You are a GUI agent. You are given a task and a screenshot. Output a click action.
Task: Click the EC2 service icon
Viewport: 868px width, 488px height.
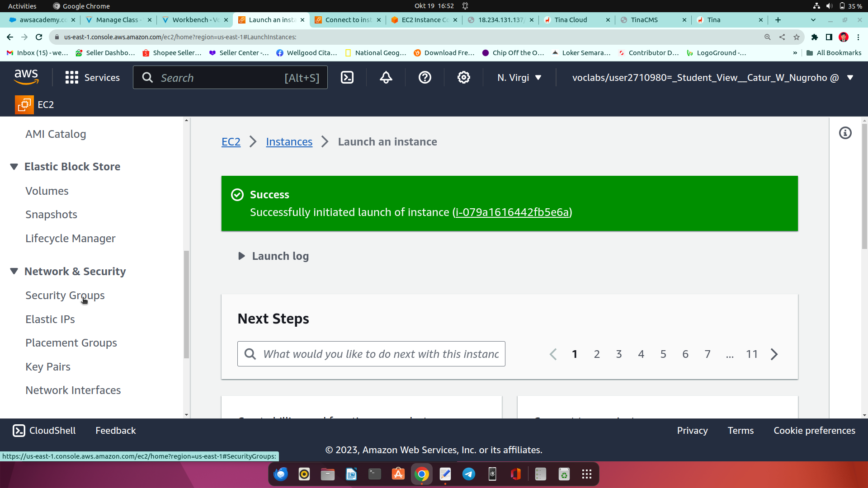pyautogui.click(x=24, y=104)
